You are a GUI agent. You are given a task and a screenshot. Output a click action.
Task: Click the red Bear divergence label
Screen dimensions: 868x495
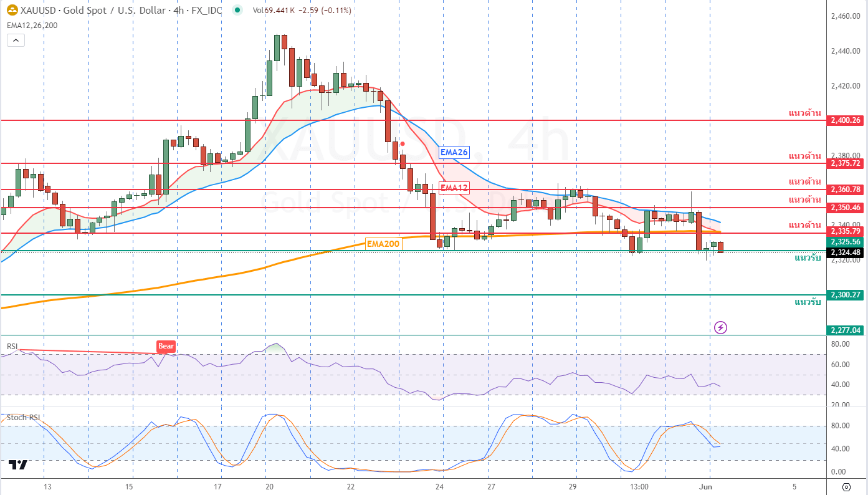coord(166,347)
